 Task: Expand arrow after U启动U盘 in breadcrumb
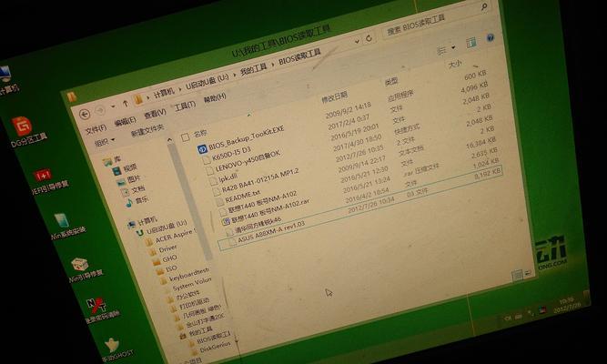point(234,75)
